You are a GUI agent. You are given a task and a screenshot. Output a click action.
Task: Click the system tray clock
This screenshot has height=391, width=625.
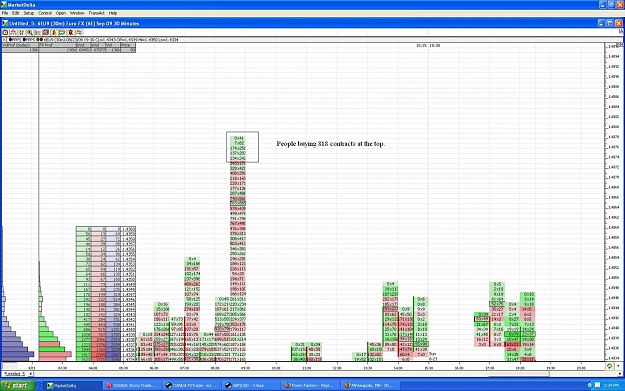point(611,385)
